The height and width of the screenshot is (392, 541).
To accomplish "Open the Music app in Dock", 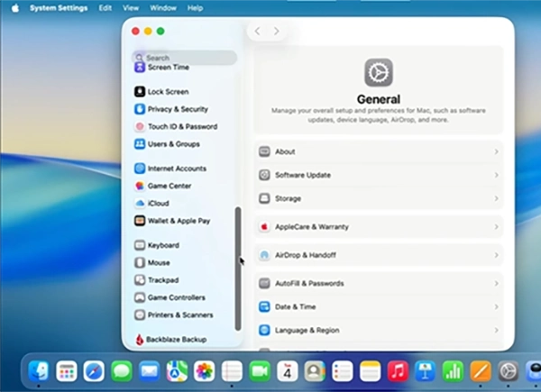I will (x=398, y=371).
